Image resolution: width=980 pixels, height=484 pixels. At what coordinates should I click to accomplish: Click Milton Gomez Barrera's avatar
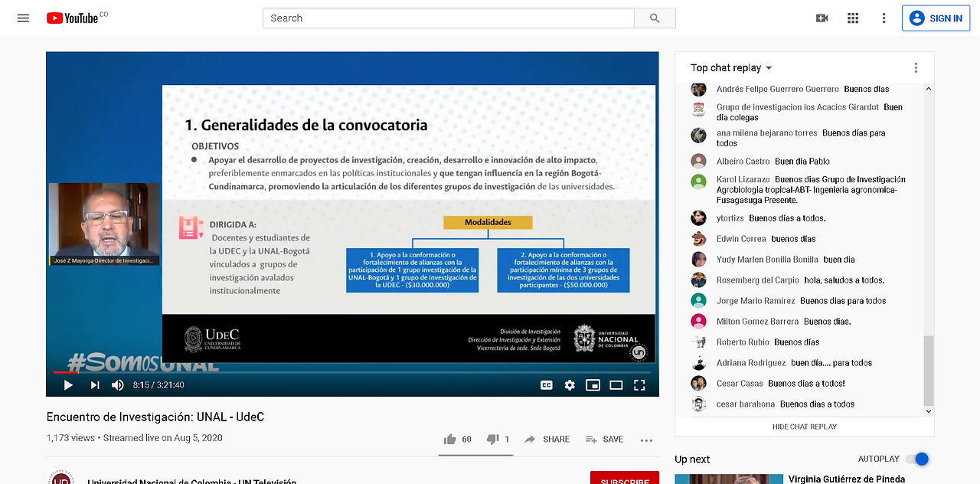[698, 322]
